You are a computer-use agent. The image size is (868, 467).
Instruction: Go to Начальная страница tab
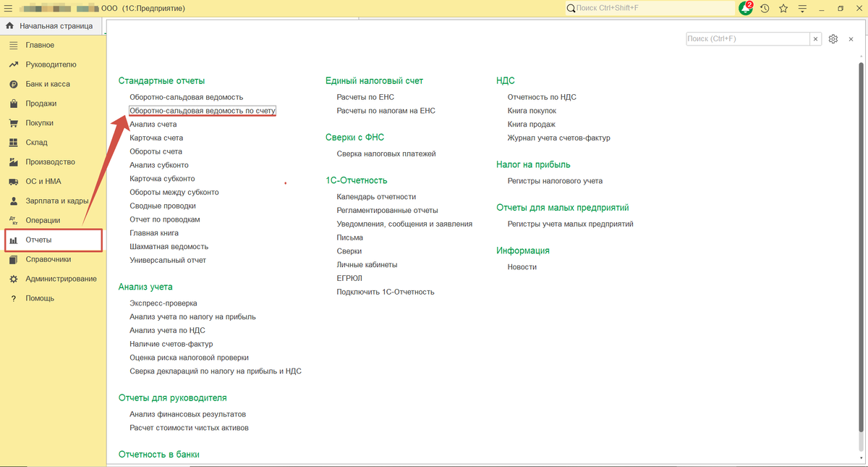tap(50, 26)
